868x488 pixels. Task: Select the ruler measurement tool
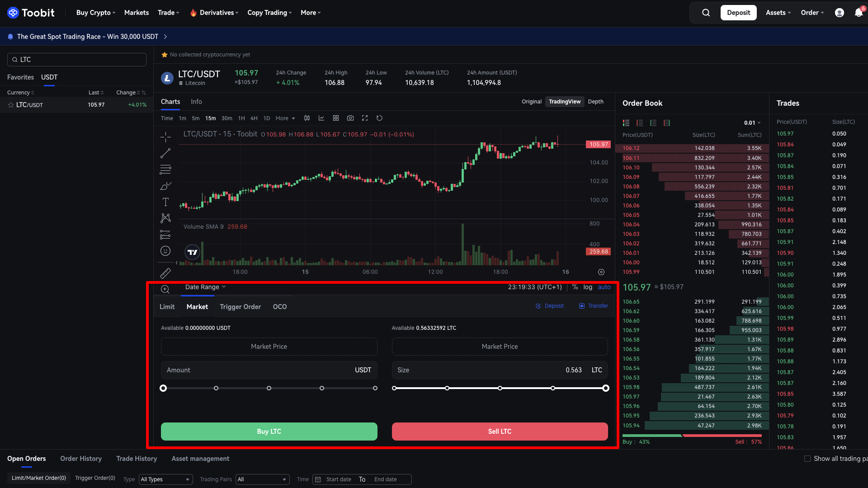pos(165,273)
